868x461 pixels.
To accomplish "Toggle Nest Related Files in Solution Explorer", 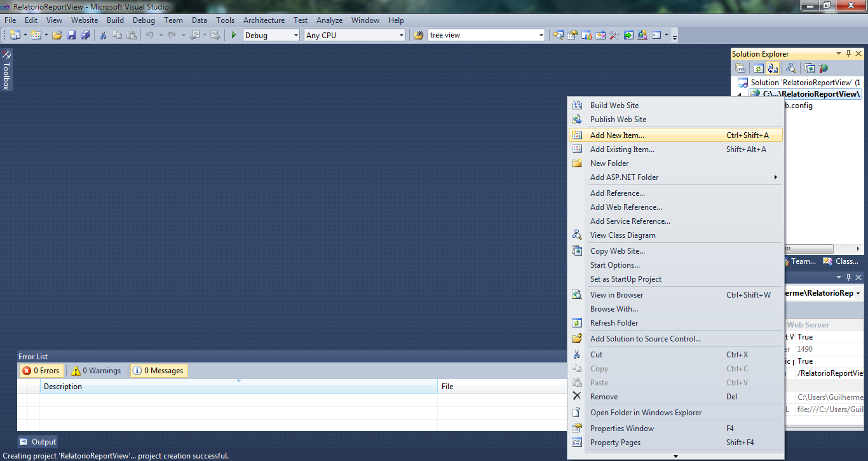I will point(773,68).
